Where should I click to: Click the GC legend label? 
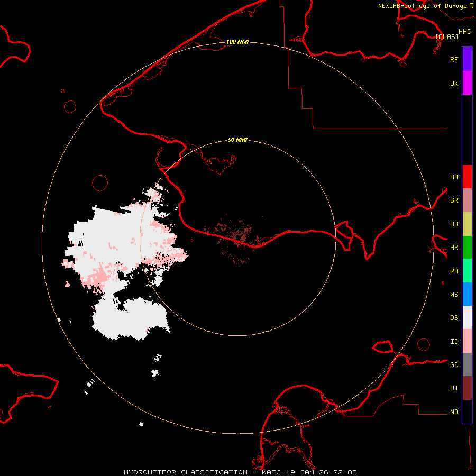(454, 364)
